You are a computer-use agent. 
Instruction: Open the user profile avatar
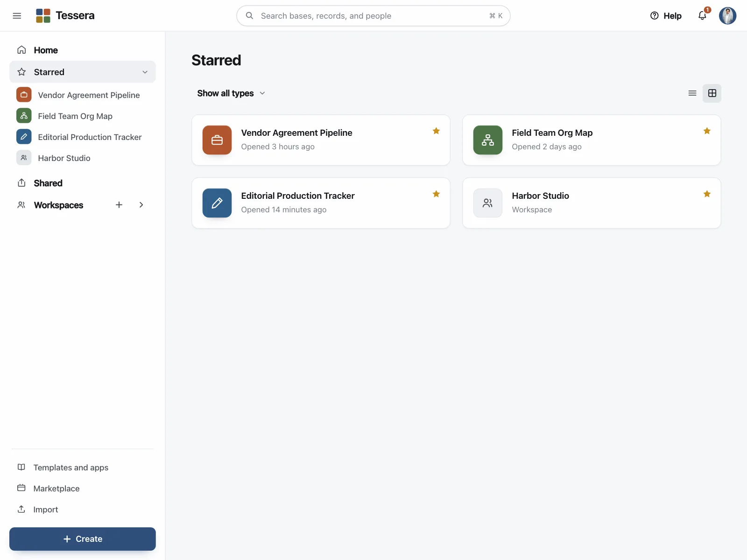(x=727, y=16)
